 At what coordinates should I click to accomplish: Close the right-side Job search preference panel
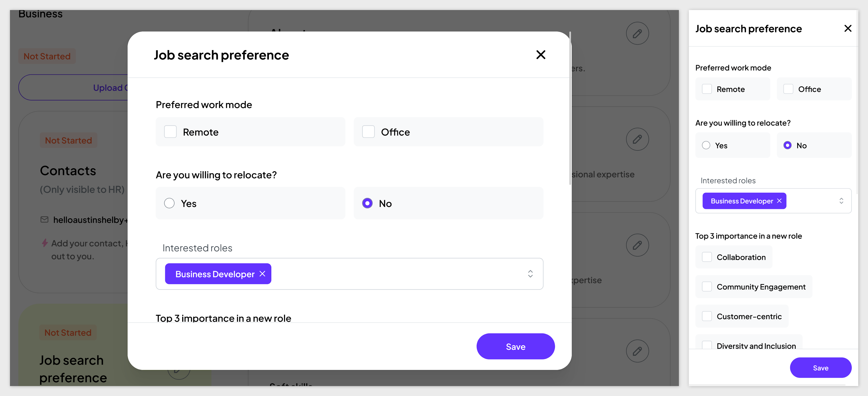(848, 28)
